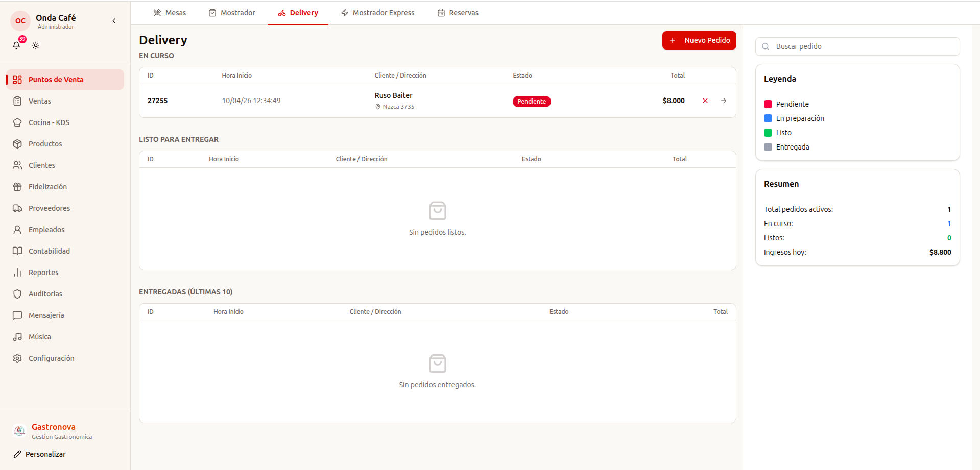Click the Pendiente status badge

point(532,101)
